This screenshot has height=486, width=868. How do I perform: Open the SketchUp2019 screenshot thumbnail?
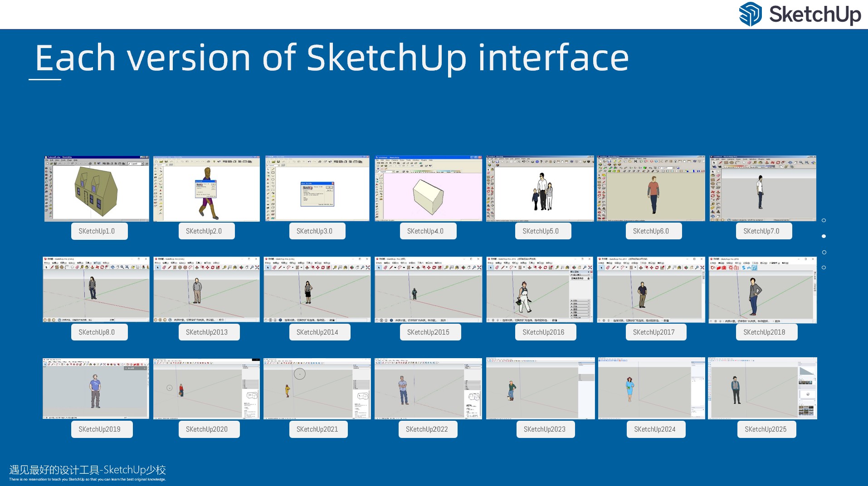96,389
